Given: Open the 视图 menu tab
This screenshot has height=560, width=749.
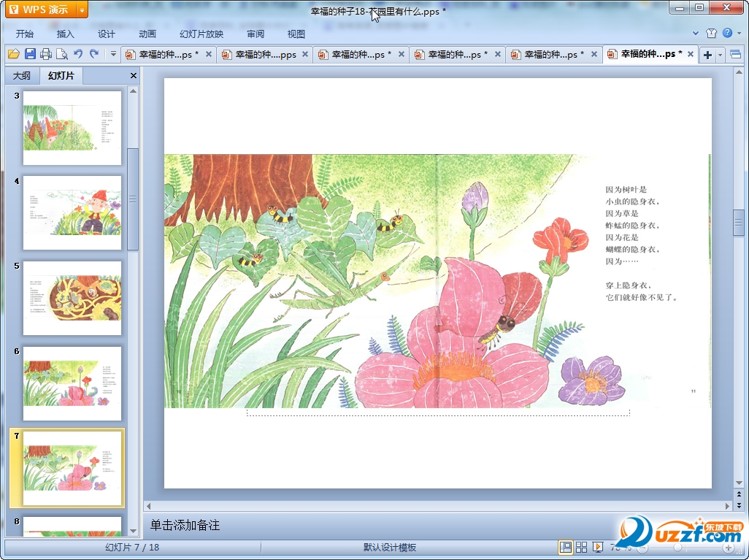Looking at the screenshot, I should [x=296, y=34].
